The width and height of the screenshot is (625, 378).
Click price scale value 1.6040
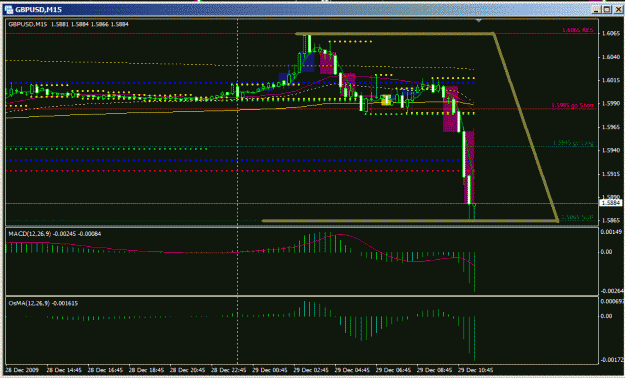click(611, 57)
